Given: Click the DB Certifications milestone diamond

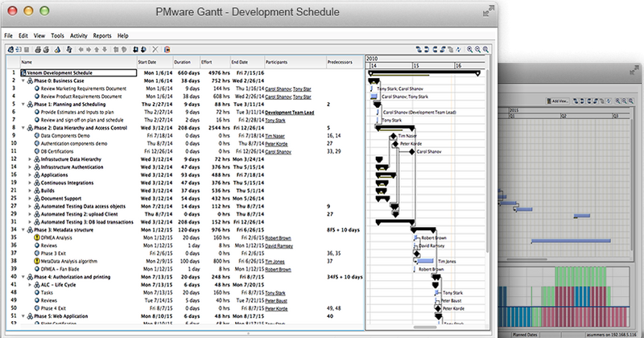Looking at the screenshot, I should [412, 151].
